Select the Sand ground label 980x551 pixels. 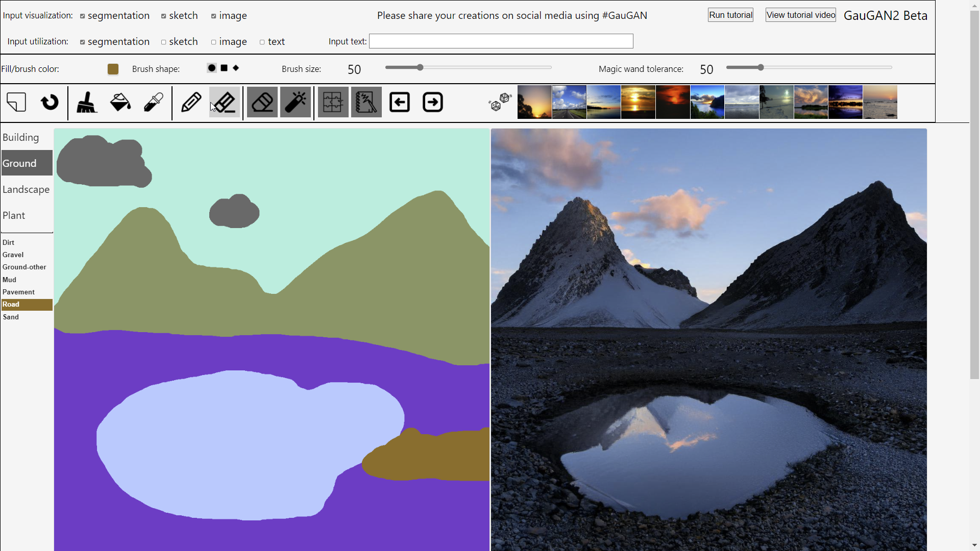coord(11,317)
